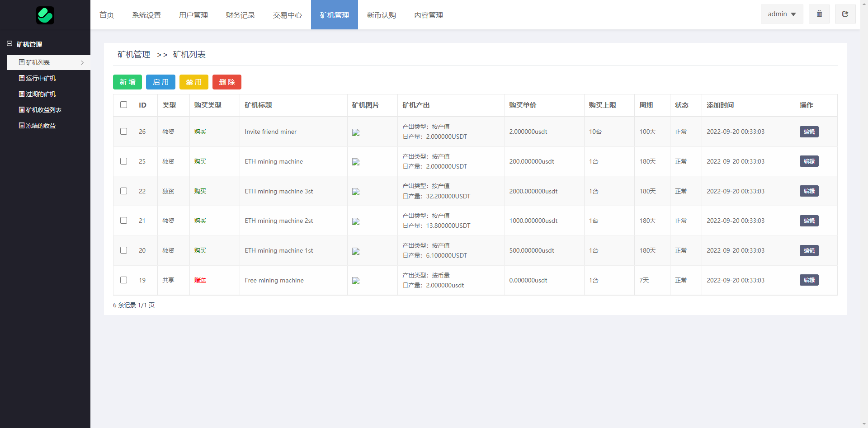
Task: Toggle the select-all checkbox in table header
Action: [123, 105]
